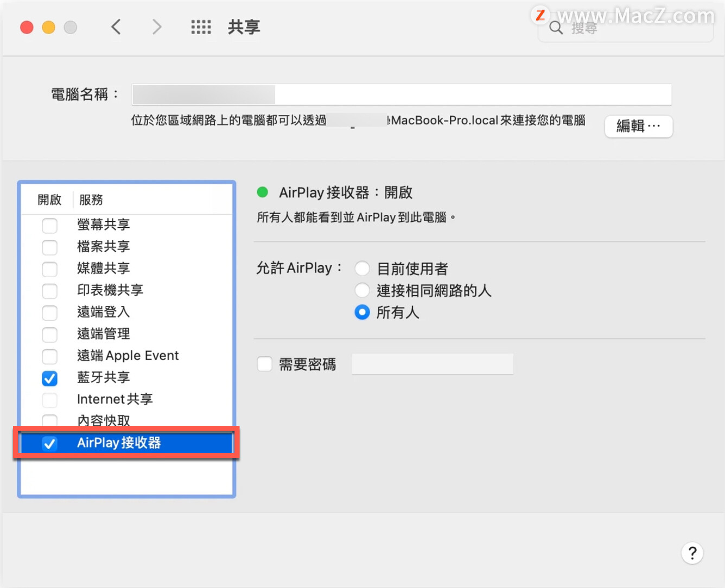This screenshot has width=725, height=588.
Task: Toggle Internet 共享 checkbox
Action: (49, 400)
